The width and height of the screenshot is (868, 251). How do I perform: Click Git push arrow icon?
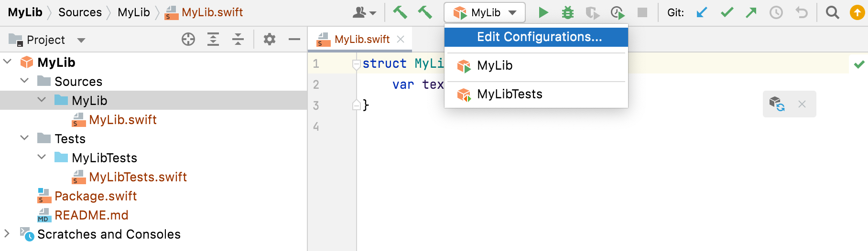pyautogui.click(x=751, y=12)
